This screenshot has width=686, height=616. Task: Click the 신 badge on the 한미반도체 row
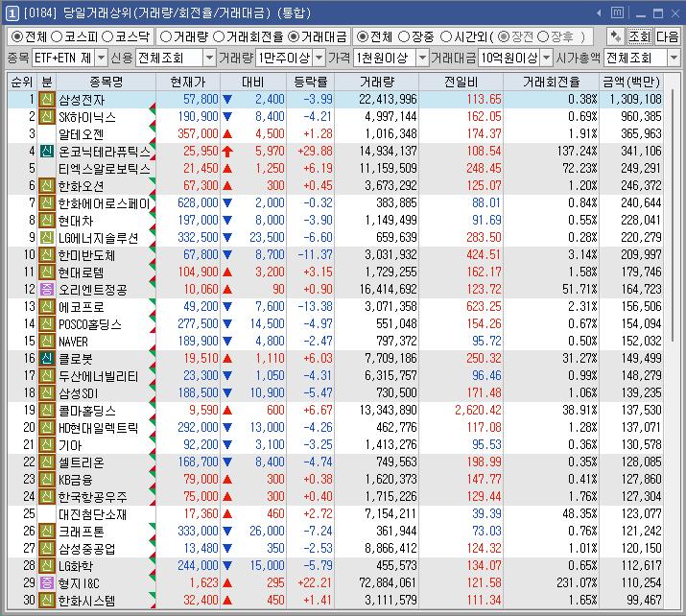click(47, 255)
